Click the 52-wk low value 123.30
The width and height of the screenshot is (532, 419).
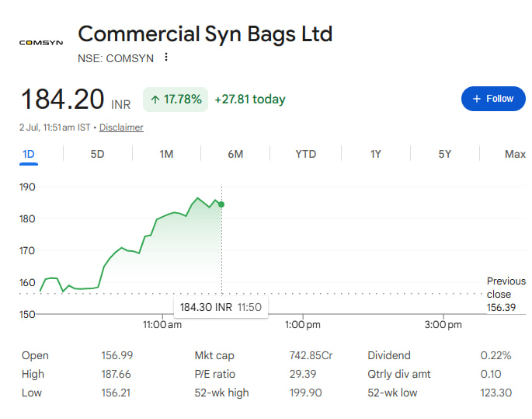[x=495, y=393]
